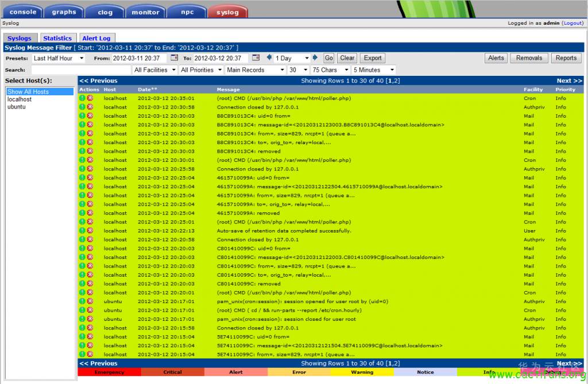Viewport: 588px width, 384px height.
Task: Click red removal icon for 20:25:58 row
Action: pos(90,169)
